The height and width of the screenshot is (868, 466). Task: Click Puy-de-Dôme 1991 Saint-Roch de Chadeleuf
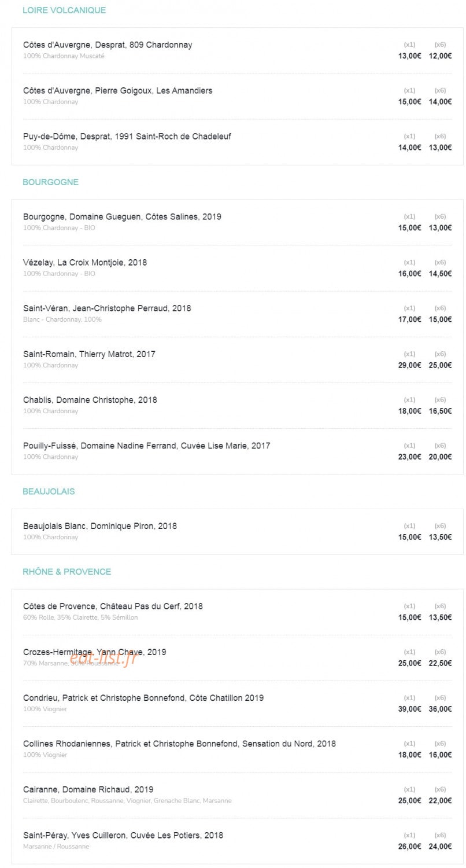click(127, 137)
